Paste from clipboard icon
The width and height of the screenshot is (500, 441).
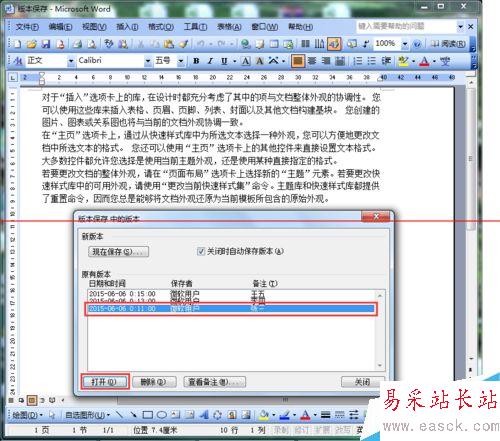(x=169, y=44)
